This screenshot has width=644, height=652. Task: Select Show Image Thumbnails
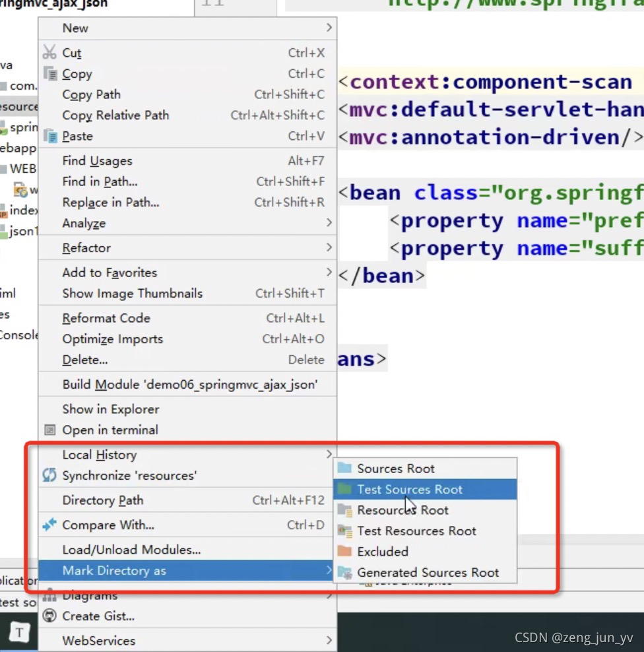(x=187, y=294)
